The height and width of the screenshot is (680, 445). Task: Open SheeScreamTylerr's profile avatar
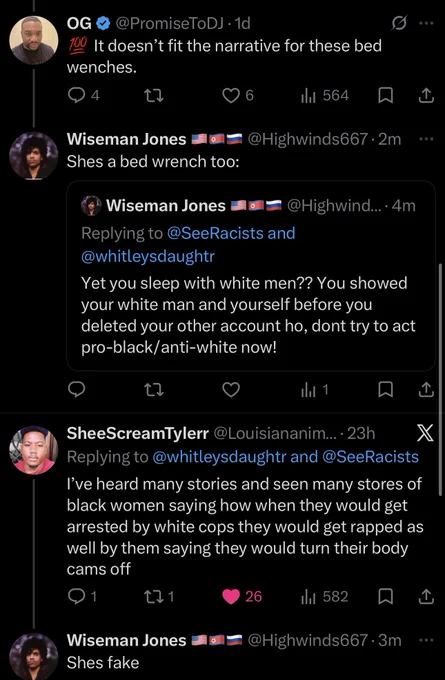(34, 450)
